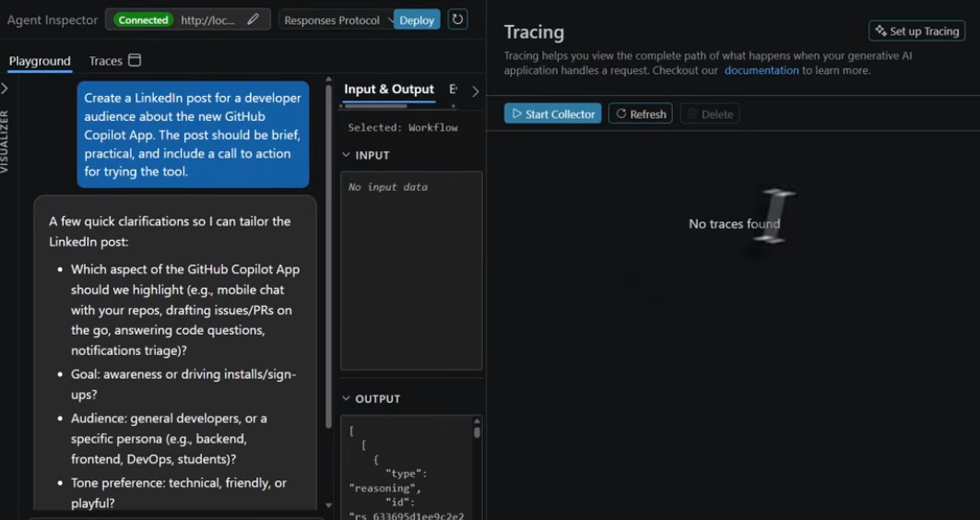Start the trace collector

coord(552,113)
